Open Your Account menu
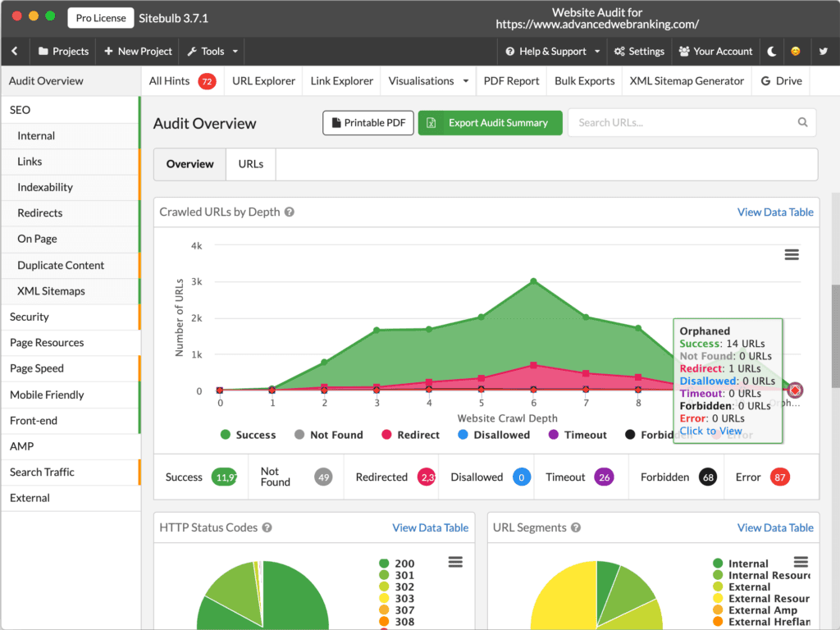 click(x=715, y=52)
